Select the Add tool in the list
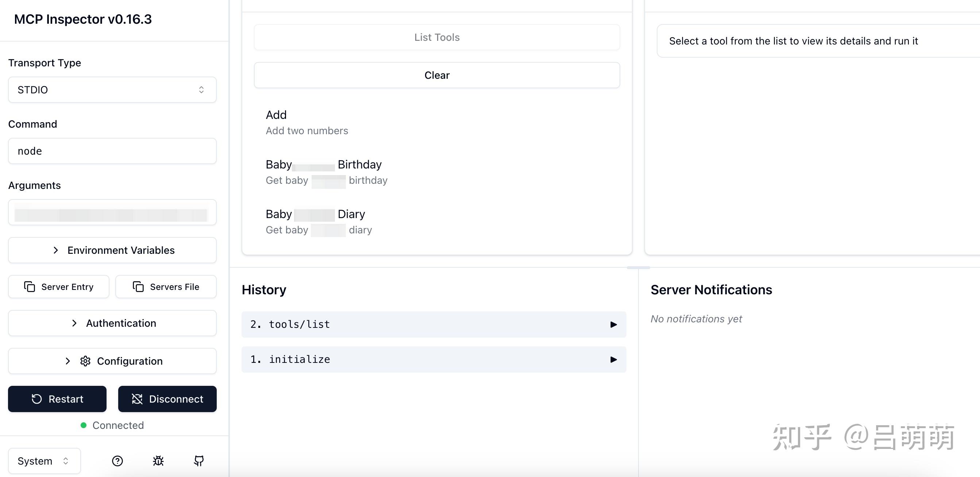The image size is (980, 477). pyautogui.click(x=437, y=123)
